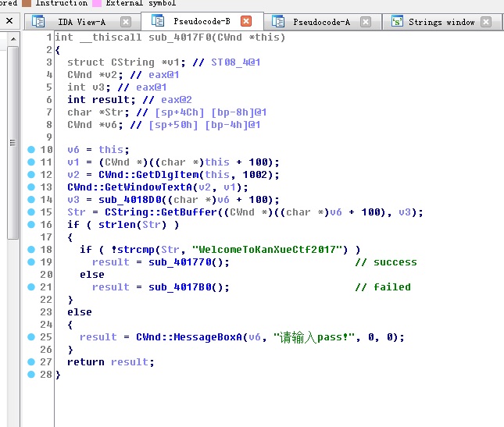
Task: Toggle breakpoint dot on line 15
Action: [31, 212]
